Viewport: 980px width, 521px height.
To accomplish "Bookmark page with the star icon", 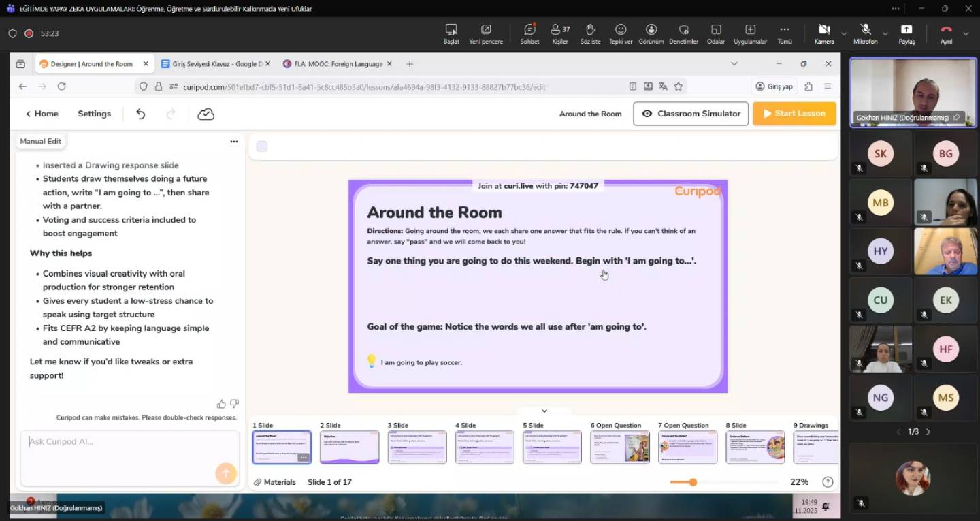I will (x=679, y=86).
